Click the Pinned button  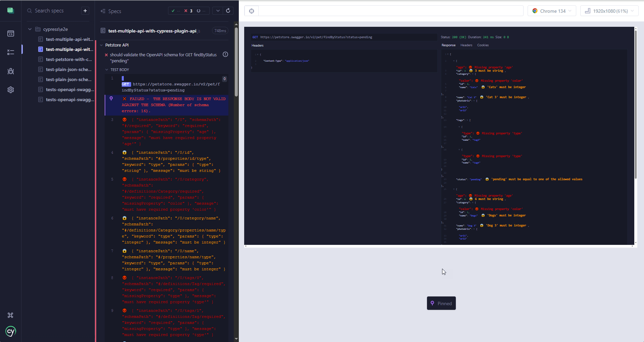pos(441,303)
